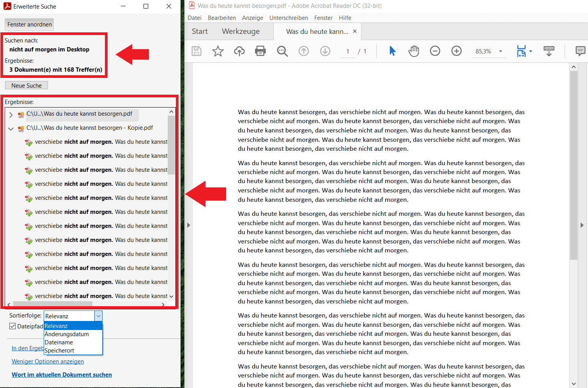Open the 85,3% zoom level dropdown
The width and height of the screenshot is (588, 388).
(501, 51)
